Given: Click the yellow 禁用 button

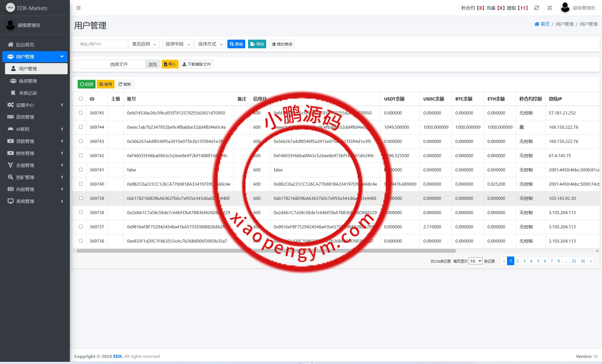Looking at the screenshot, I should coord(105,84).
